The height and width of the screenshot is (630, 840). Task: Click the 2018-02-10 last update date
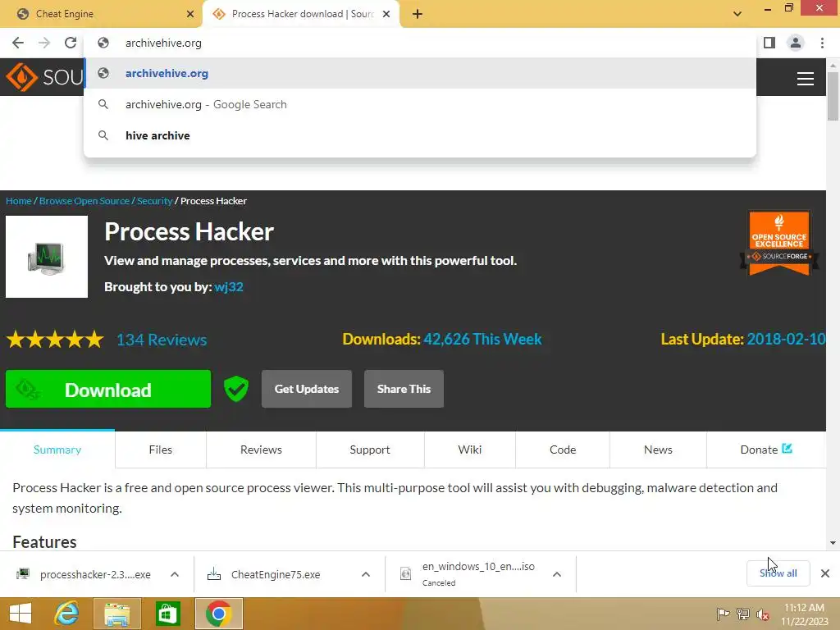(x=786, y=339)
